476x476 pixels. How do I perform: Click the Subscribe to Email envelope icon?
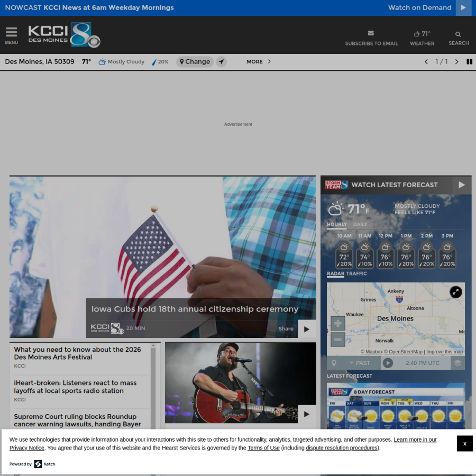coord(371,33)
